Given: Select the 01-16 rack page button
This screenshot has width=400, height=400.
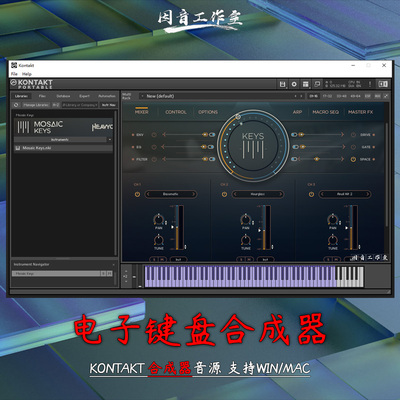Looking at the screenshot, I should point(313,96).
